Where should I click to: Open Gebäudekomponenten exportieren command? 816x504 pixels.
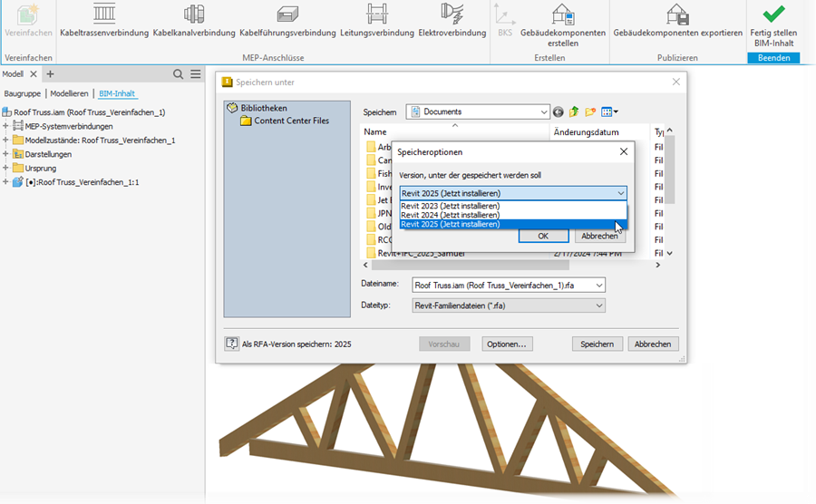pos(677,15)
